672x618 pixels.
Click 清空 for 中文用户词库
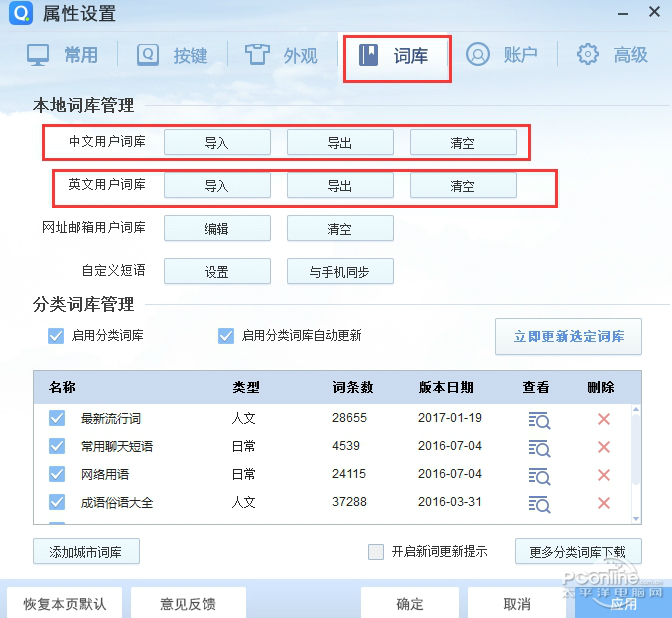463,142
